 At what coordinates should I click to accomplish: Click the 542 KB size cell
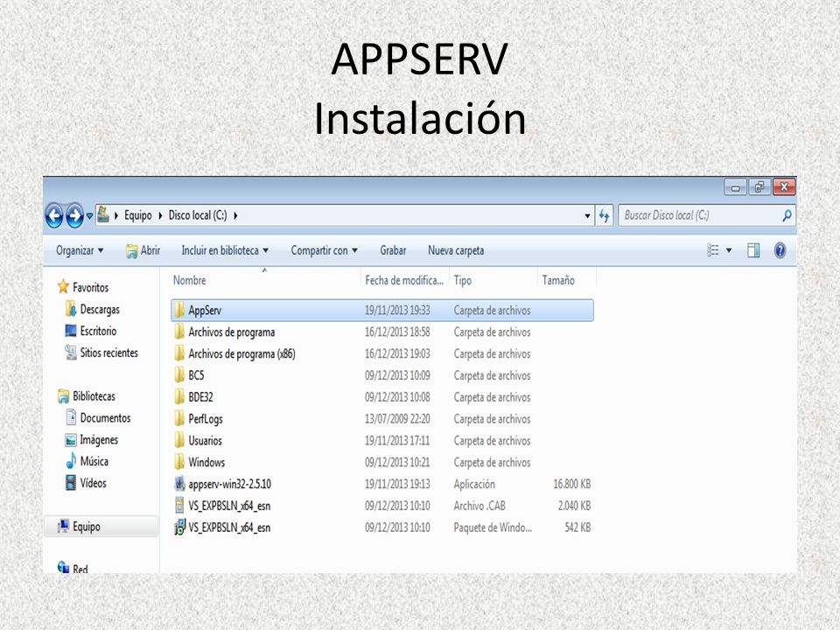click(x=577, y=527)
